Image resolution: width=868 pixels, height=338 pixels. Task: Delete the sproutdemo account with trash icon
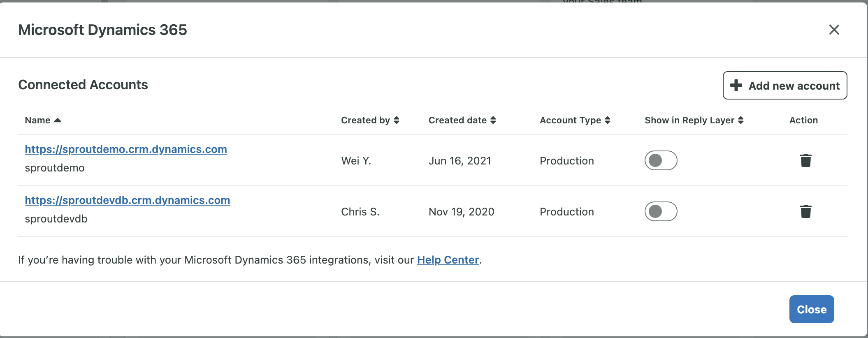(805, 160)
